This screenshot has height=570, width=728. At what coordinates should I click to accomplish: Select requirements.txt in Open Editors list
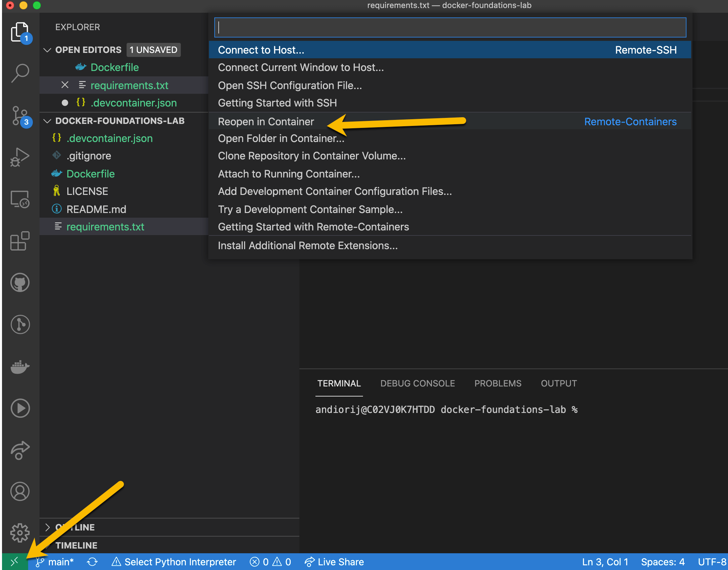124,85
